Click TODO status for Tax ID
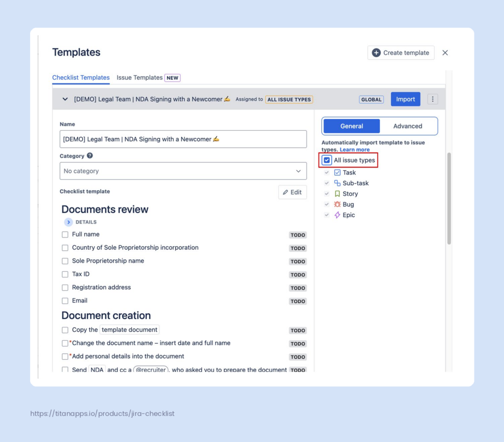 pos(298,275)
